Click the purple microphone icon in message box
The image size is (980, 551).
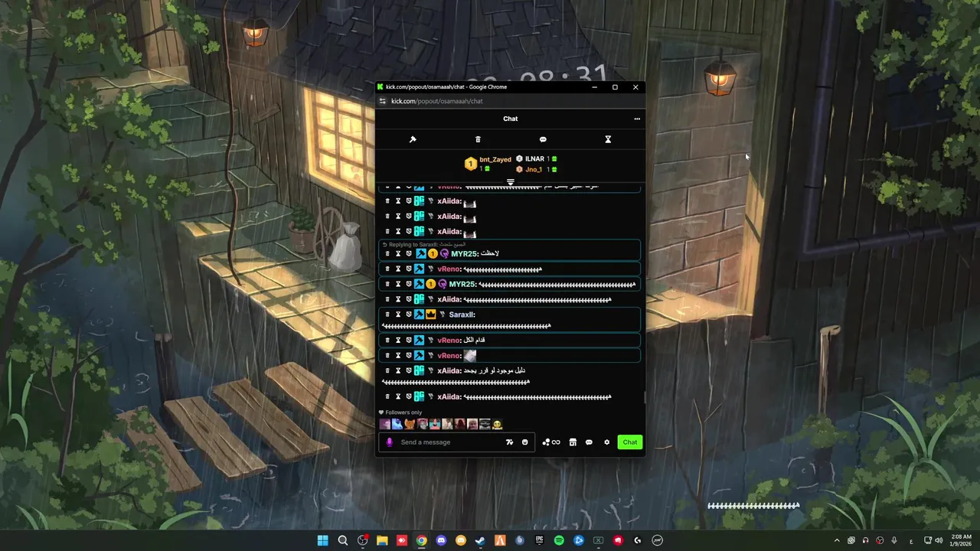pyautogui.click(x=390, y=442)
